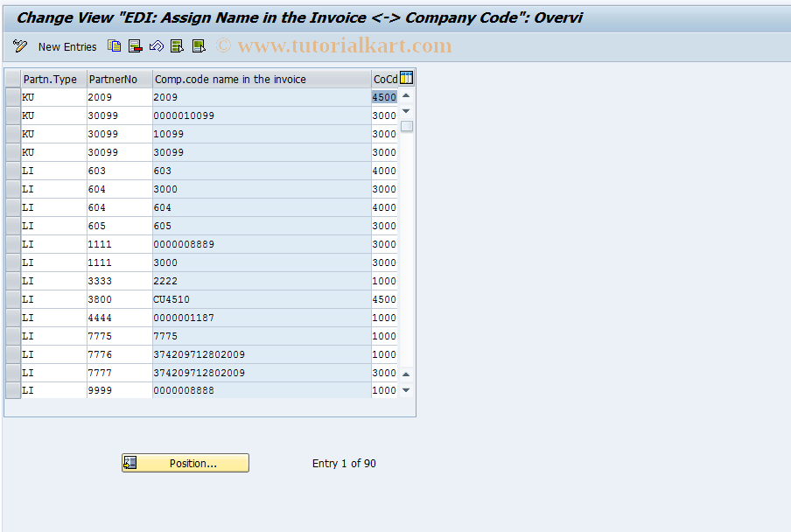
Task: Select the highlighted 4500 company code cell
Action: pyautogui.click(x=382, y=97)
